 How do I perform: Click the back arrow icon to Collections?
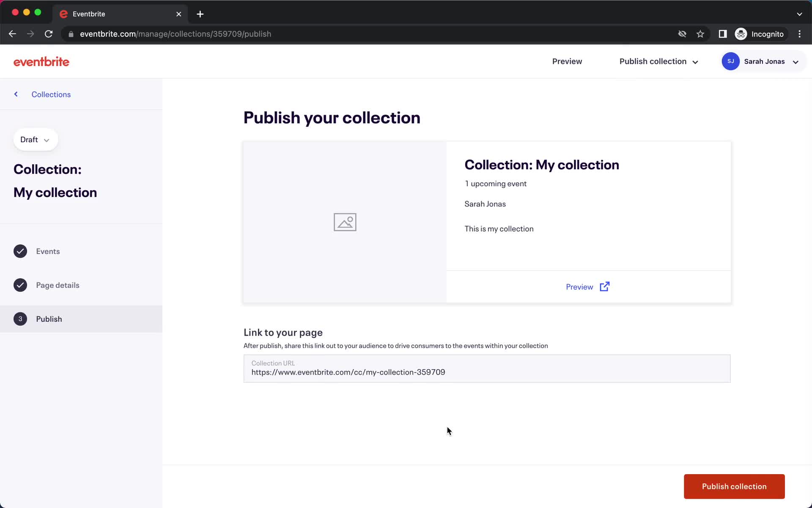point(16,94)
